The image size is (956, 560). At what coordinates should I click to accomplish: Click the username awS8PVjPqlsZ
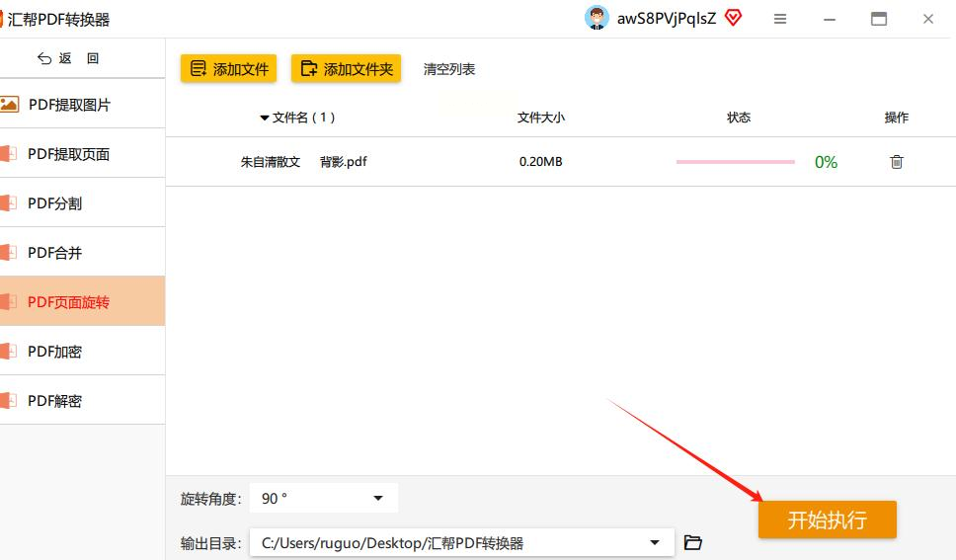coord(667,19)
